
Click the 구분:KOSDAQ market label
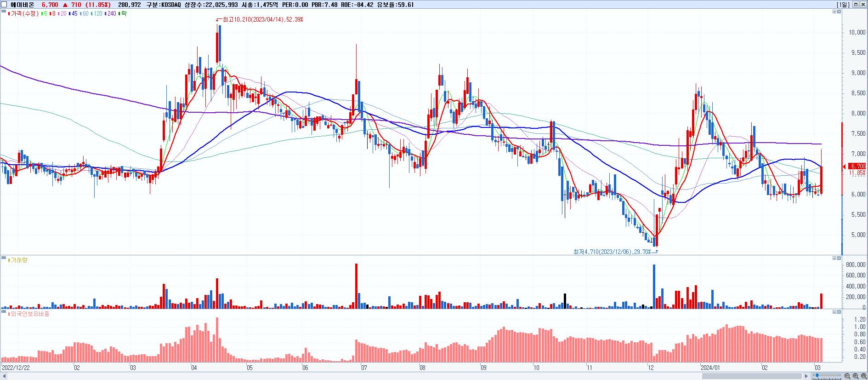coord(164,5)
